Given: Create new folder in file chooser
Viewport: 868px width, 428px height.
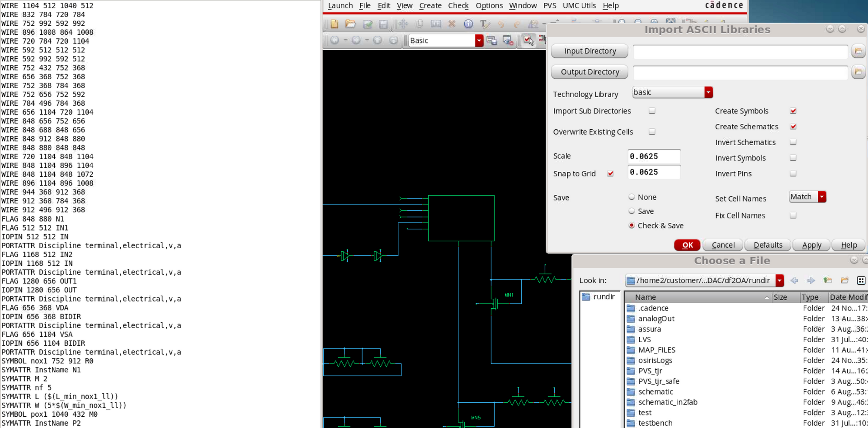Looking at the screenshot, I should [x=844, y=281].
